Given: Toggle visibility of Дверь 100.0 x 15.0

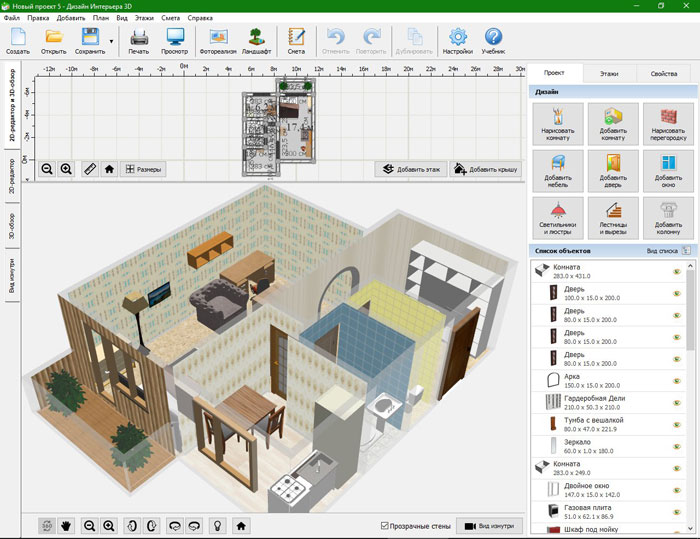Looking at the screenshot, I should [677, 293].
